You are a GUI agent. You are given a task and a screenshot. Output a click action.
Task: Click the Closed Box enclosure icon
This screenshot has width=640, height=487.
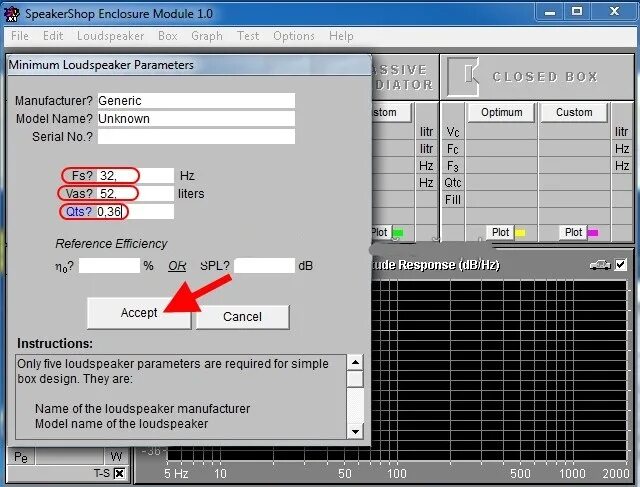click(463, 77)
